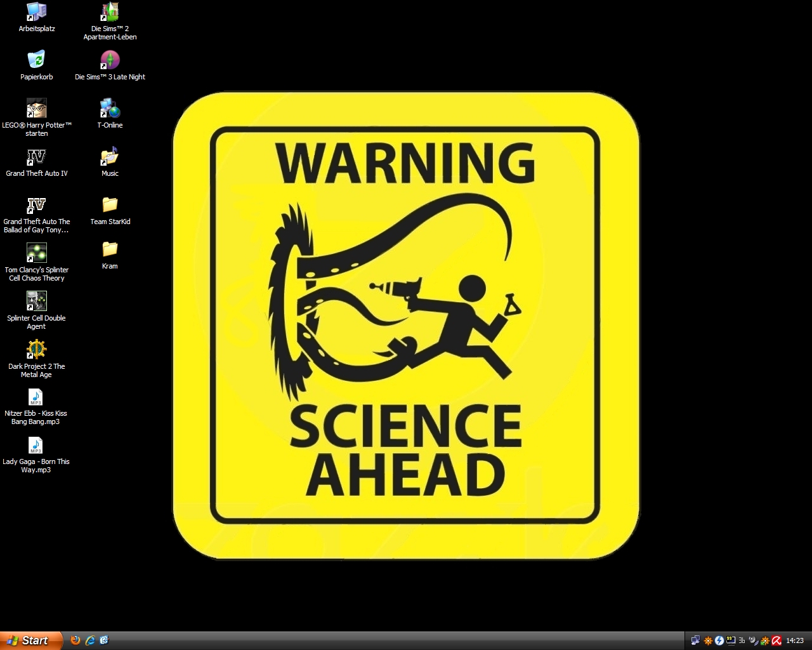Image resolution: width=812 pixels, height=650 pixels.
Task: Select Die Sims 2 Apartment-Leben shortcut
Action: point(110,12)
